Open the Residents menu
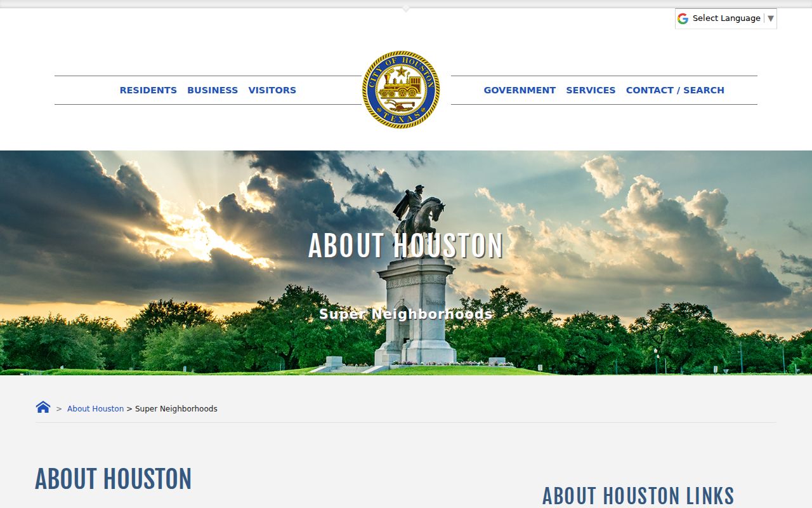This screenshot has height=508, width=812. tap(148, 90)
